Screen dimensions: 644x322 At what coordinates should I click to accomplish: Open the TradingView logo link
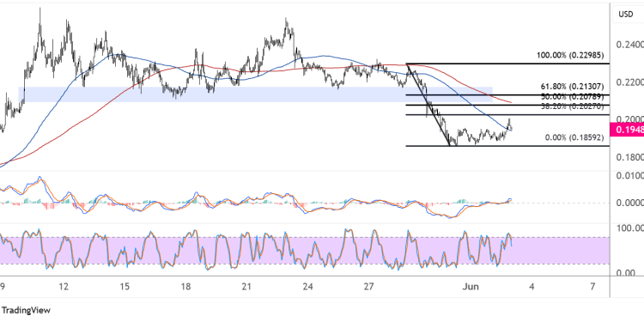coord(26,310)
